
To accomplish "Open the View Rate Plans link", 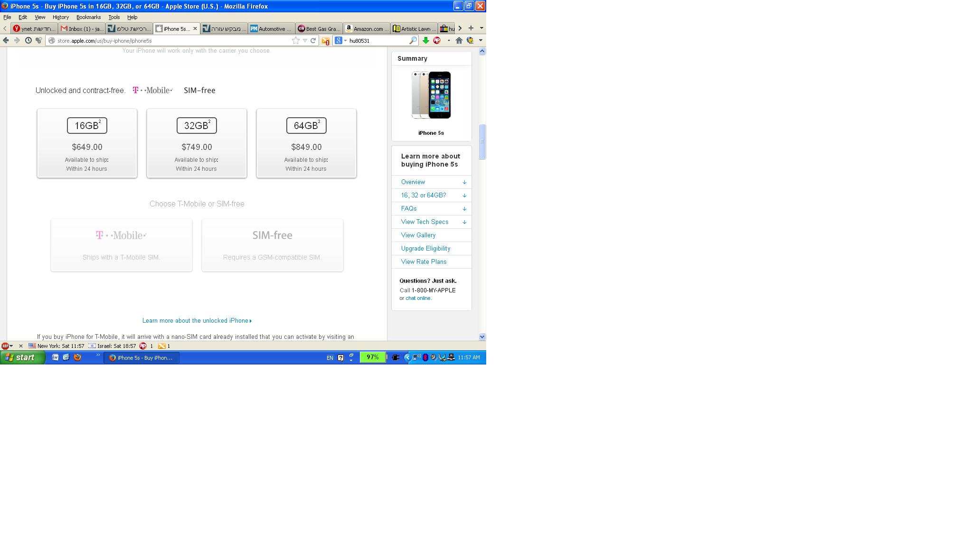I will [424, 262].
